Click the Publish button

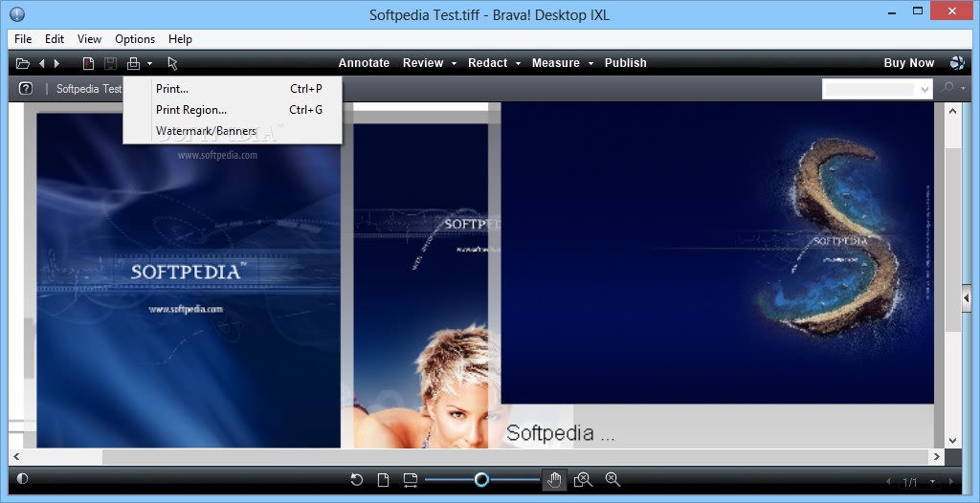(626, 63)
